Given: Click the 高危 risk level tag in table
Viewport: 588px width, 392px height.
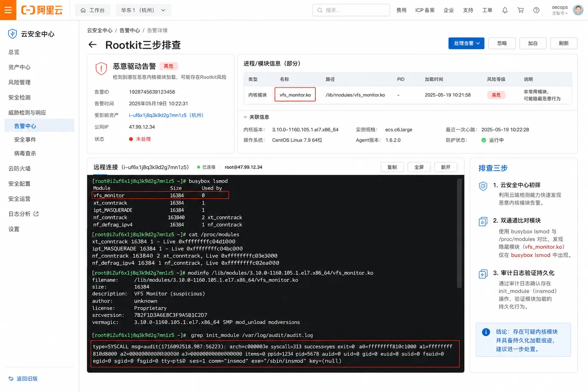Looking at the screenshot, I should (496, 95).
